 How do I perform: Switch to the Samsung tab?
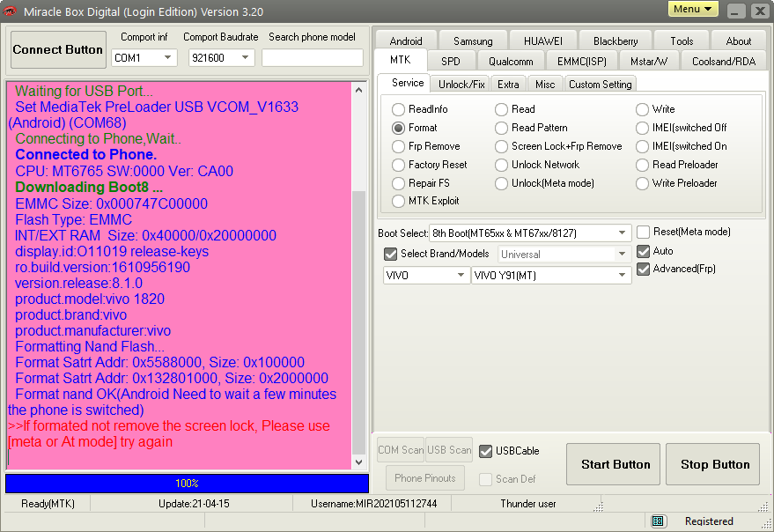click(x=473, y=41)
